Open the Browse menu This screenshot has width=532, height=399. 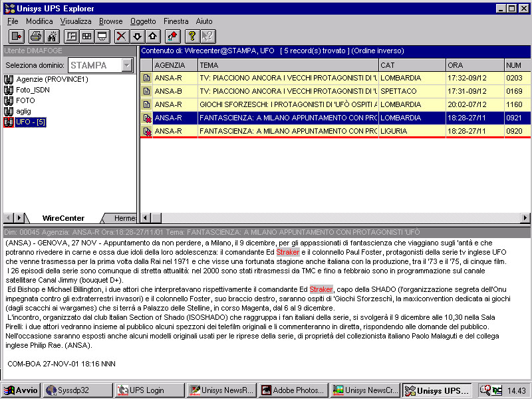[x=110, y=21]
